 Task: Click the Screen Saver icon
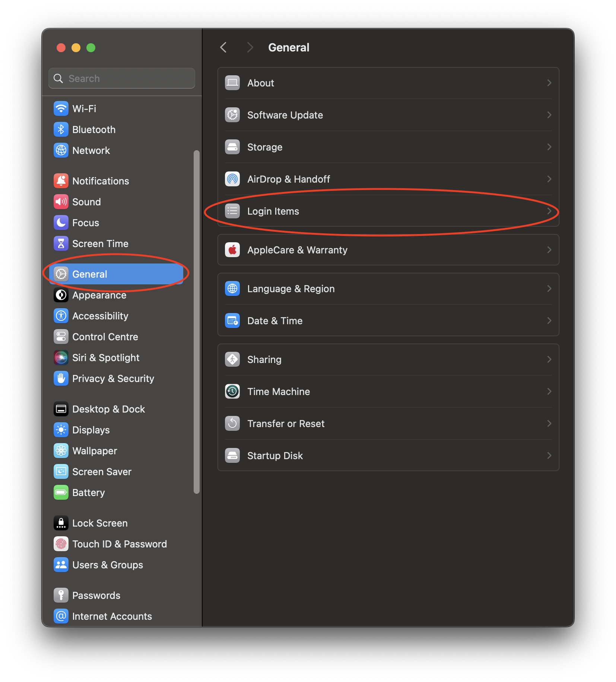[x=61, y=471]
